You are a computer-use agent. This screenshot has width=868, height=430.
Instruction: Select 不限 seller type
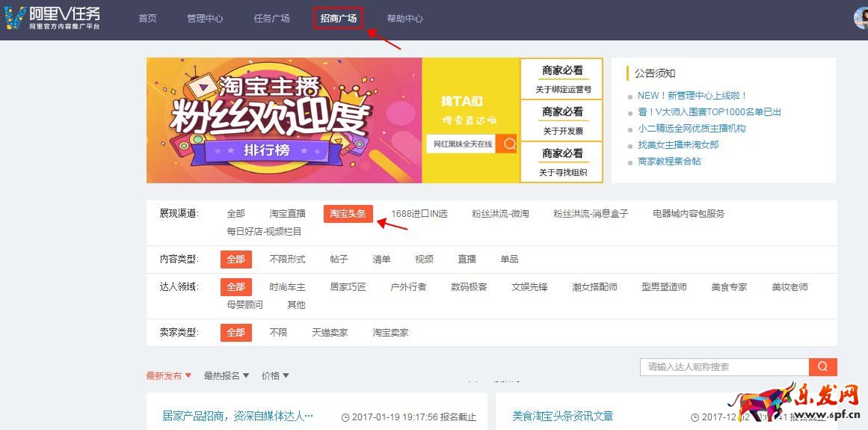278,333
